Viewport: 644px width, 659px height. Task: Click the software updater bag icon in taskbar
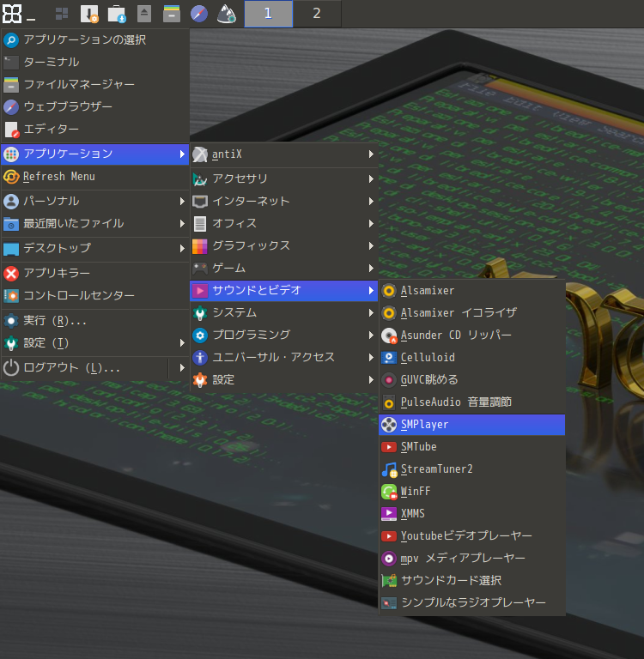click(x=117, y=14)
